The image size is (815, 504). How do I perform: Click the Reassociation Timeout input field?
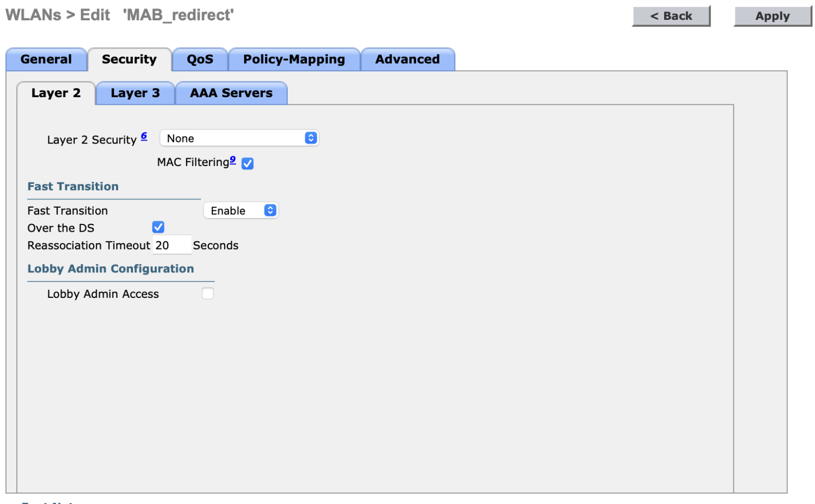click(172, 245)
